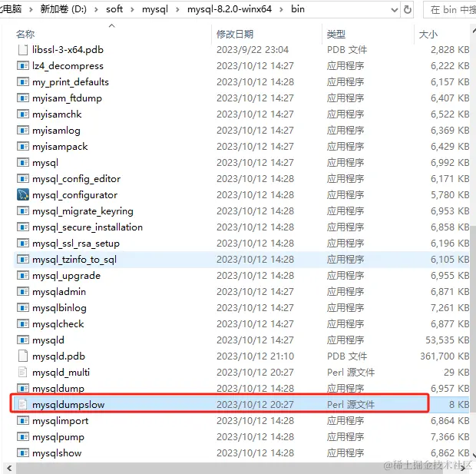Screen dimensions: 476x474
Task: Click the 7,366 KB size value
Action: pos(450,436)
